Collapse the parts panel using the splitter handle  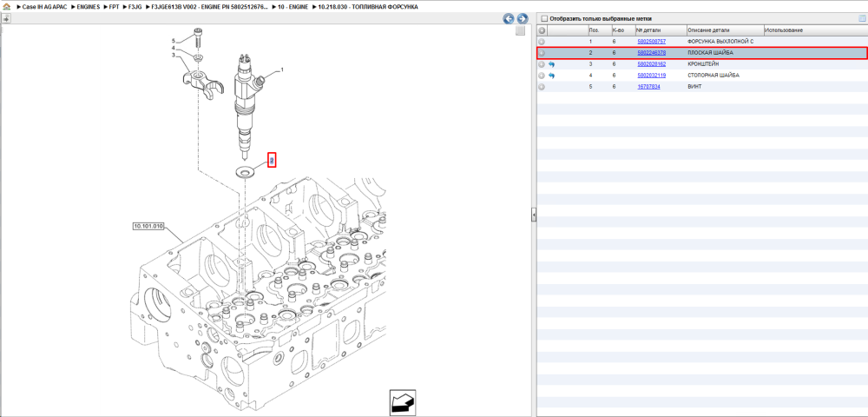coord(534,214)
